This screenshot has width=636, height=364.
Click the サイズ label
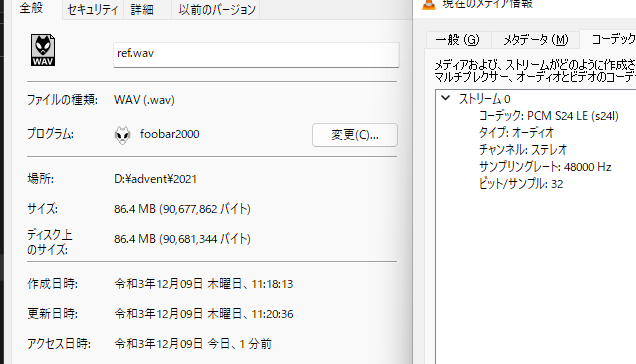pyautogui.click(x=42, y=209)
